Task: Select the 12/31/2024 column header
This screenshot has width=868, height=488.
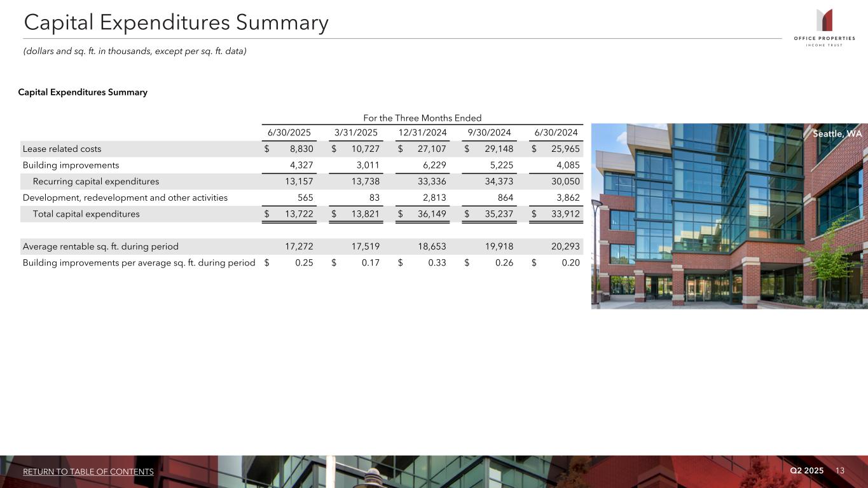Action: coord(423,133)
